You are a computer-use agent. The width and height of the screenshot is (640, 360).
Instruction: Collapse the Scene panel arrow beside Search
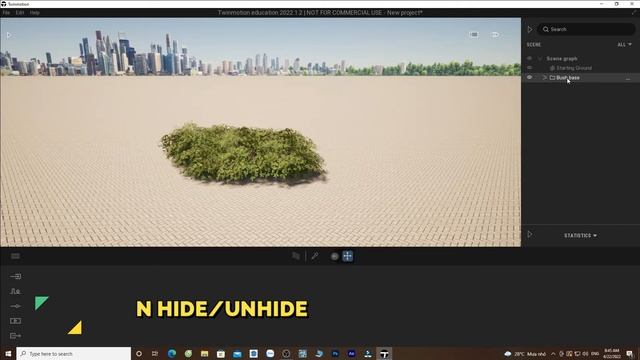530,29
